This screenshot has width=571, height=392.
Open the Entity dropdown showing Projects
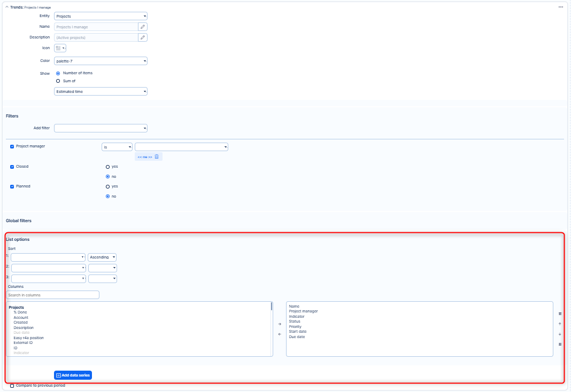pos(101,17)
